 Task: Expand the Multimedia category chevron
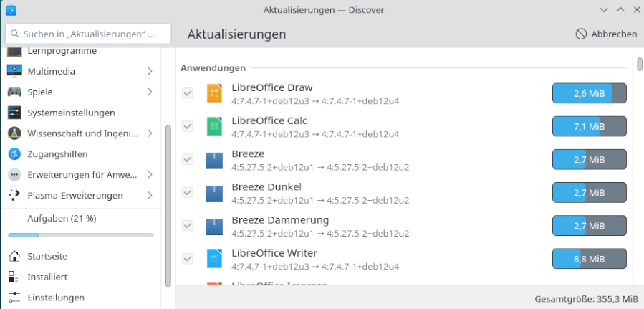point(150,71)
